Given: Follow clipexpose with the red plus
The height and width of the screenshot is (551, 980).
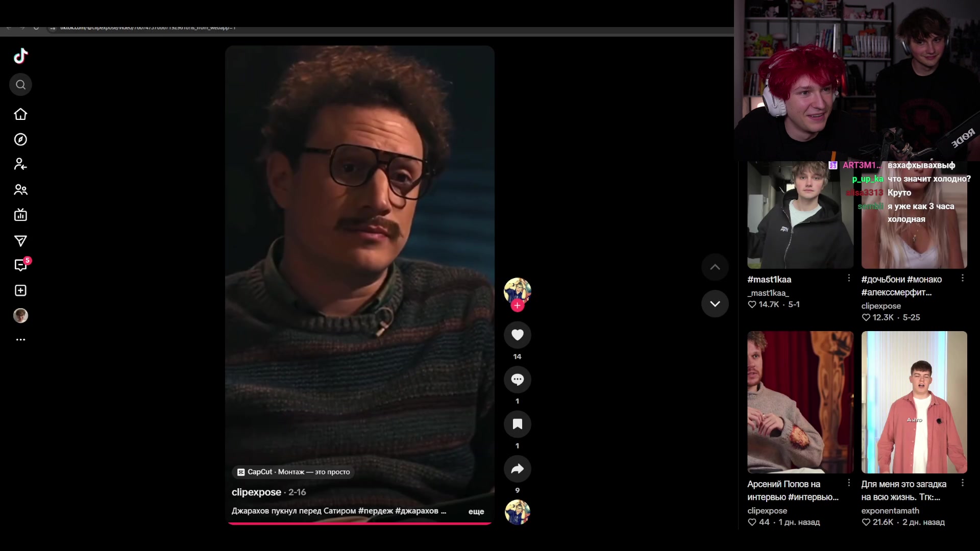Looking at the screenshot, I should click(517, 306).
